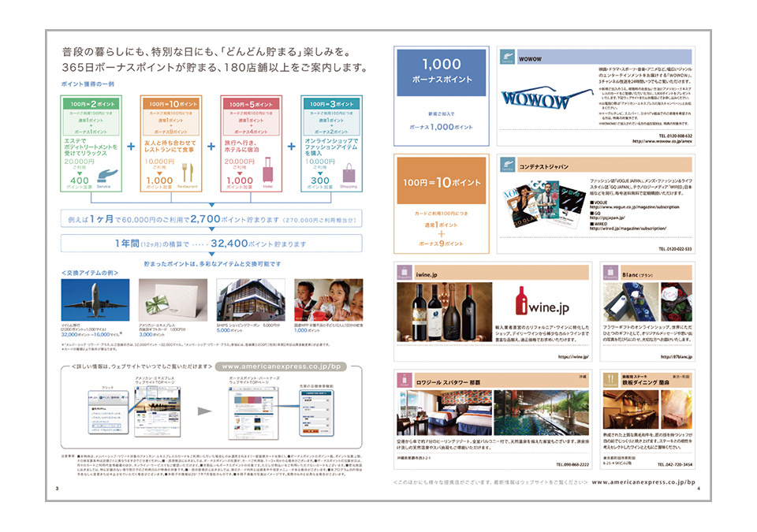This screenshot has width=757, height=532.
Task: Click the Blanc flower gift box photo
Action: tap(631, 302)
